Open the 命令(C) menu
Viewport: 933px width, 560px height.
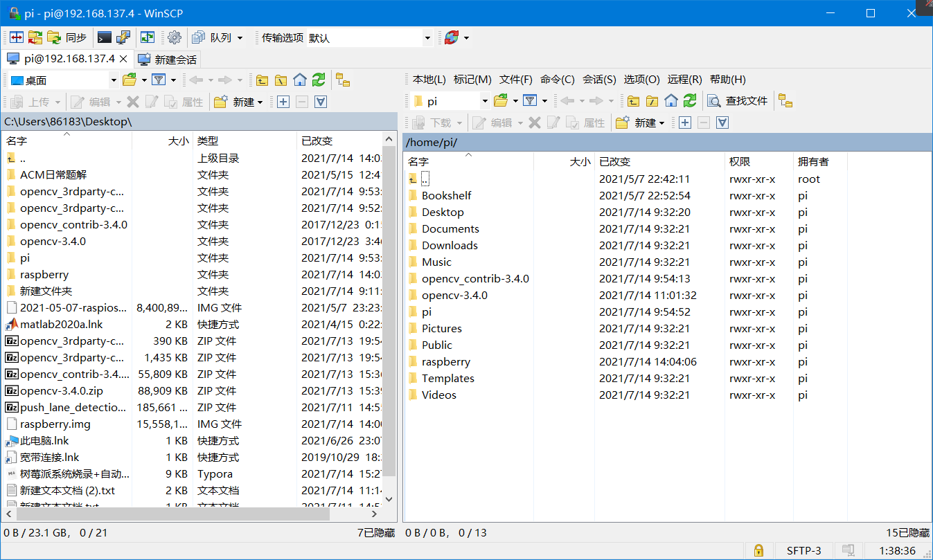558,80
